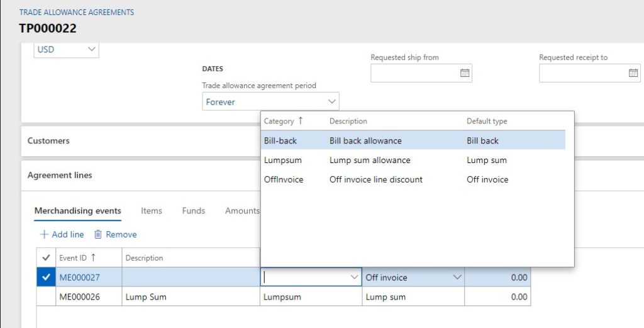
Task: Click the Remove trash icon
Action: click(x=98, y=234)
